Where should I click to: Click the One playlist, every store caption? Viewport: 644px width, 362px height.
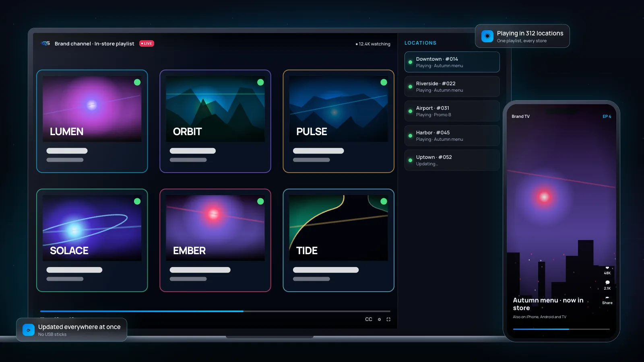(522, 41)
